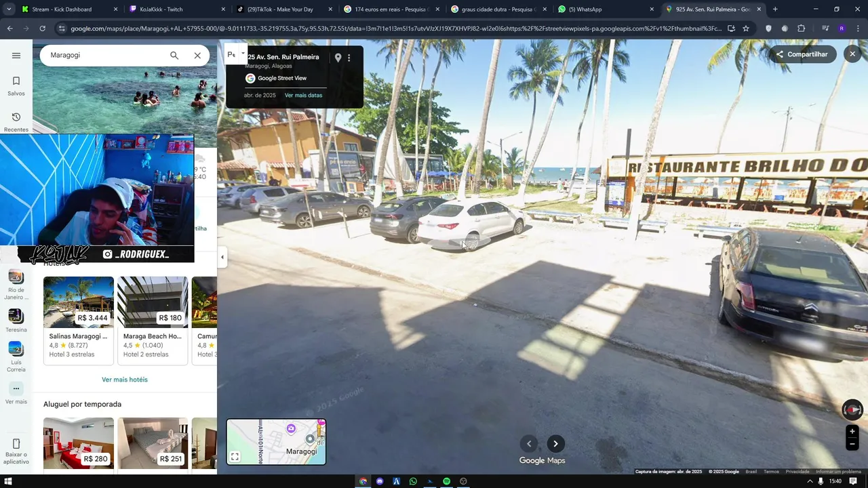This screenshot has height=488, width=868.
Task: Click the Compartilhar share button
Action: pyautogui.click(x=803, y=54)
